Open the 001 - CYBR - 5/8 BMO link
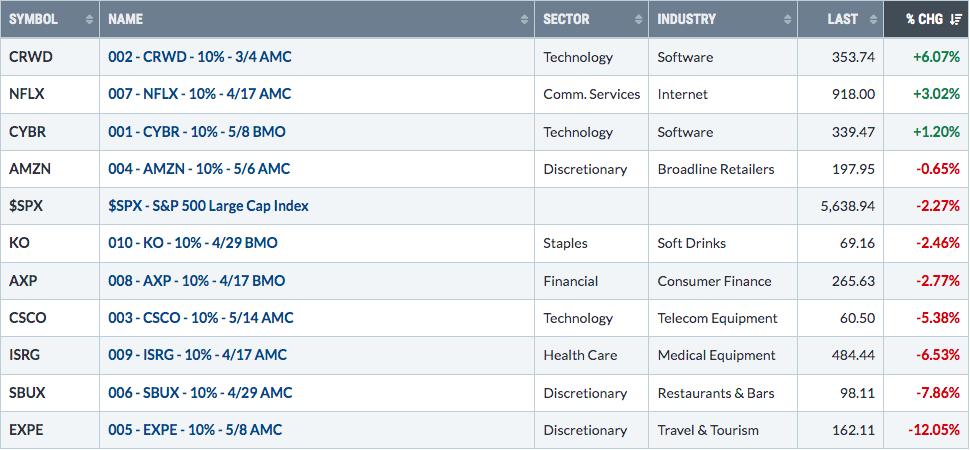 (197, 132)
